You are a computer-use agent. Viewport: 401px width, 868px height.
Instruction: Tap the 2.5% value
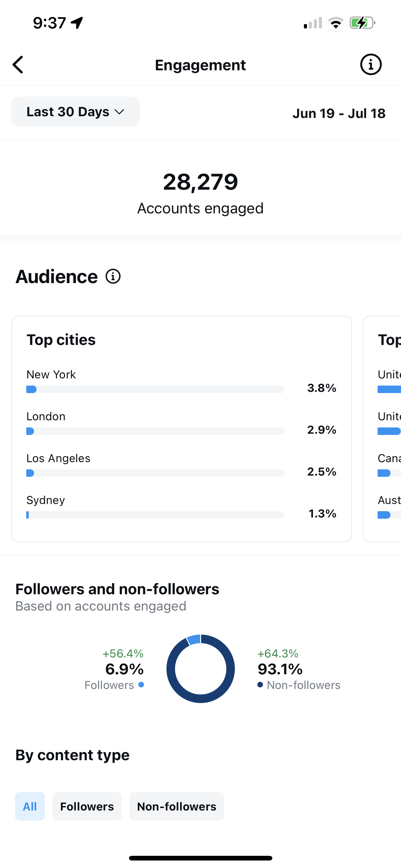coord(322,471)
